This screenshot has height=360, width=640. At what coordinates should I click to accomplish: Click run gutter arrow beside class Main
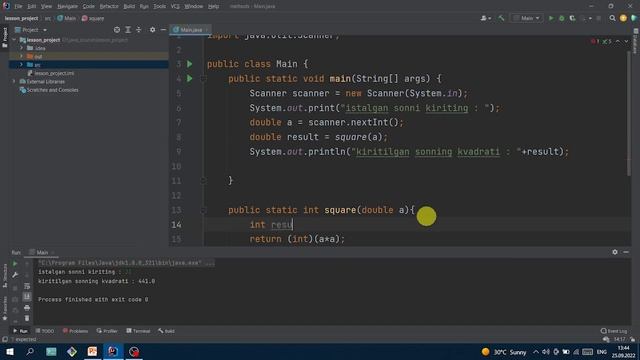coord(190,64)
